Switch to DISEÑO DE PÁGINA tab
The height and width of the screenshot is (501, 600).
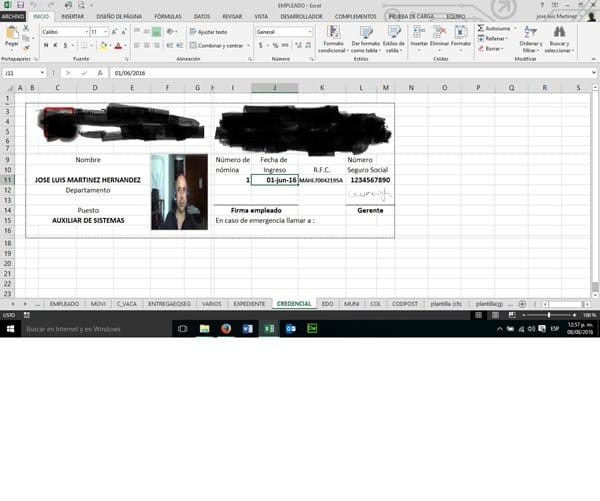click(119, 16)
